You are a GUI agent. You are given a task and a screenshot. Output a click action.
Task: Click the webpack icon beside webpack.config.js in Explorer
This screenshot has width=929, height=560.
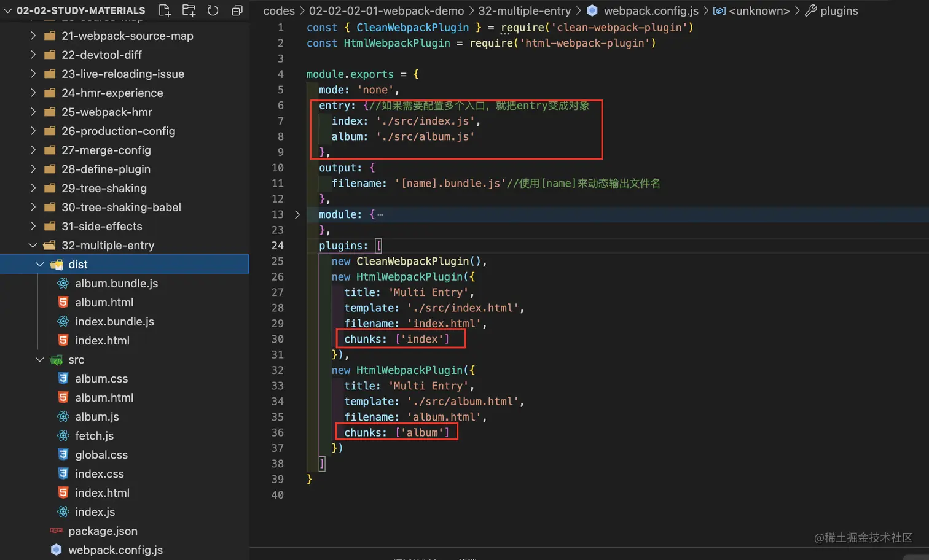[x=56, y=550]
